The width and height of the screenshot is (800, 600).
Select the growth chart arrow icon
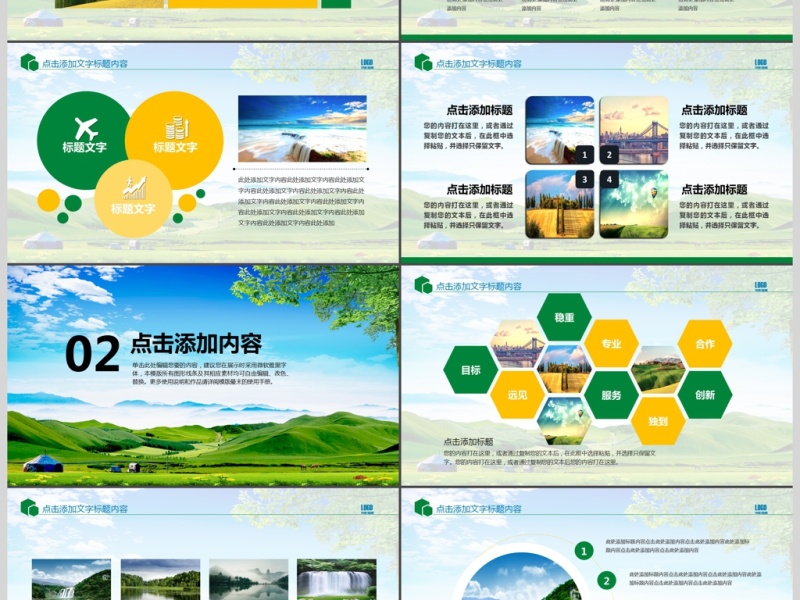click(x=136, y=184)
